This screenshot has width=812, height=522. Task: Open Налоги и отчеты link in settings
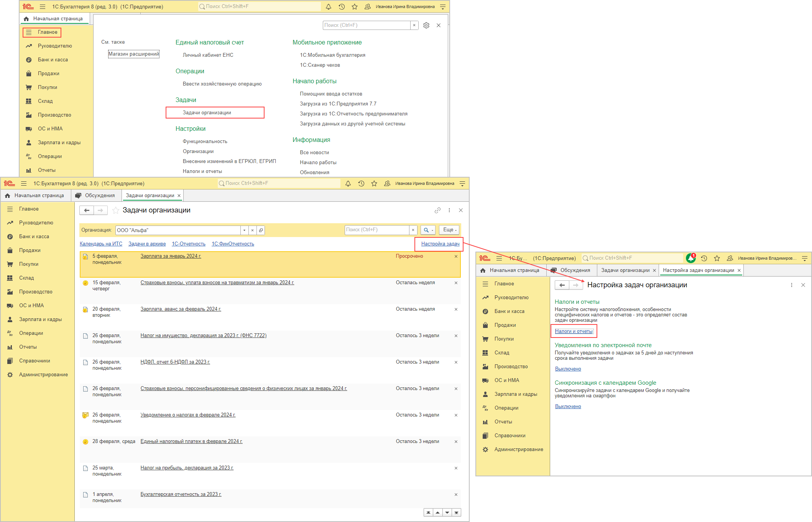574,331
